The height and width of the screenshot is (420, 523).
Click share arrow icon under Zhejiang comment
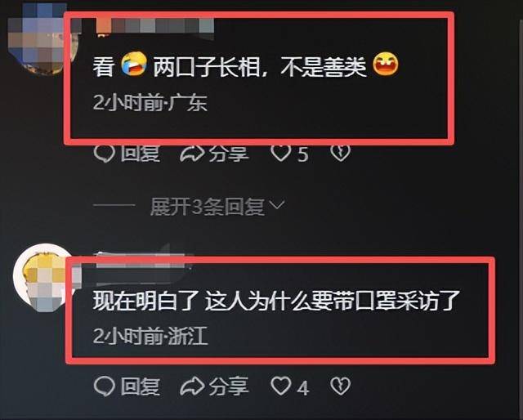point(192,386)
